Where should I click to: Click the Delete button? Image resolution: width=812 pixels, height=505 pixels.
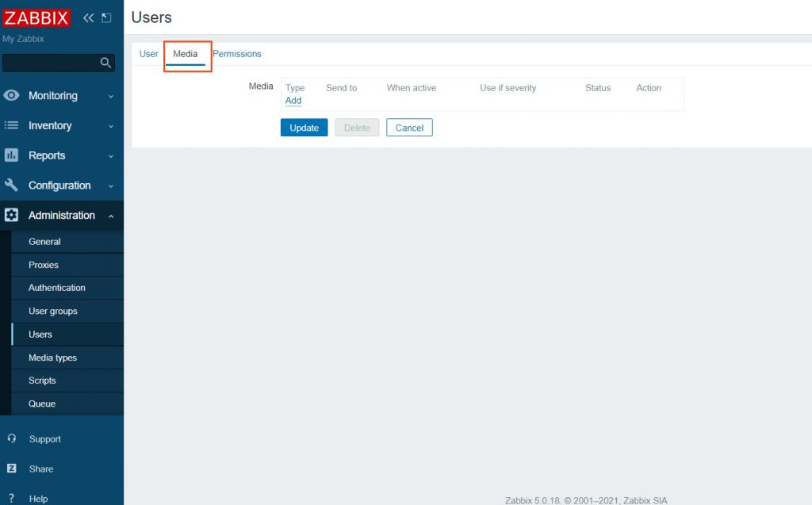[x=357, y=128]
